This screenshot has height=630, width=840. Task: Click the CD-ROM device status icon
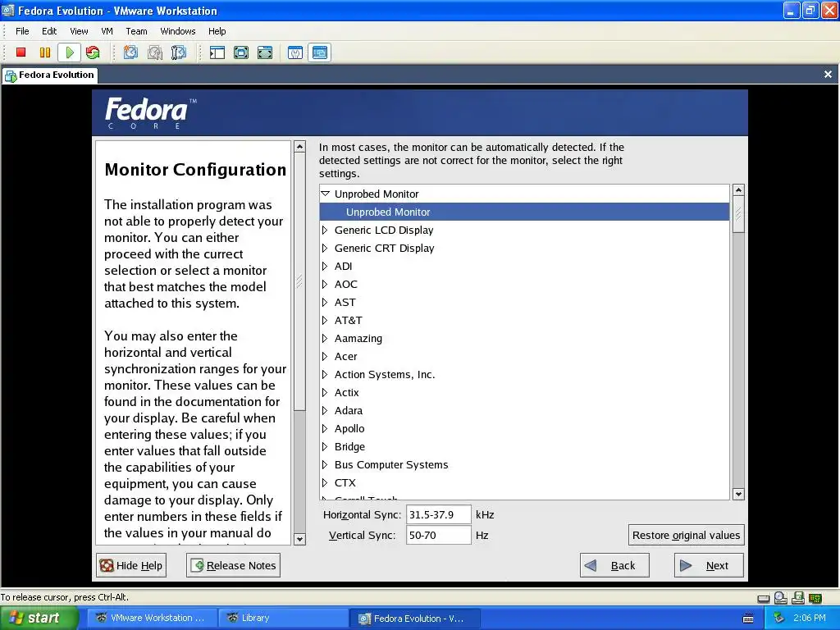pyautogui.click(x=781, y=598)
